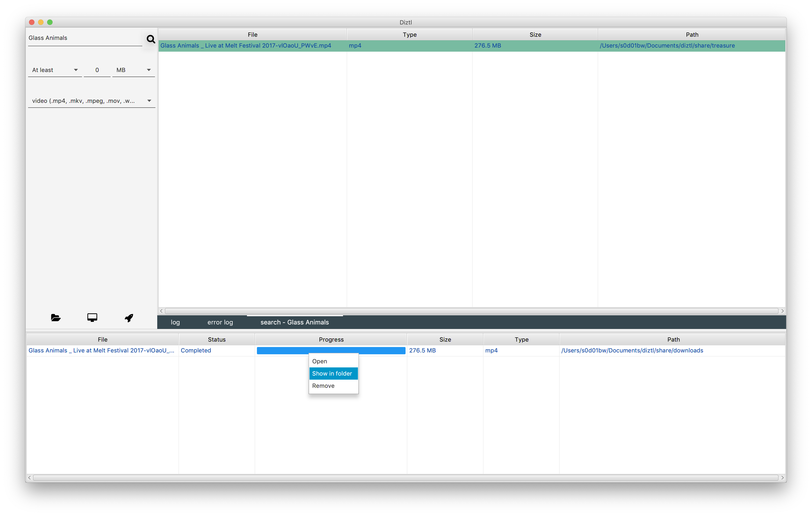Open the error log tab
Screen dimensions: 812x516
pos(220,322)
